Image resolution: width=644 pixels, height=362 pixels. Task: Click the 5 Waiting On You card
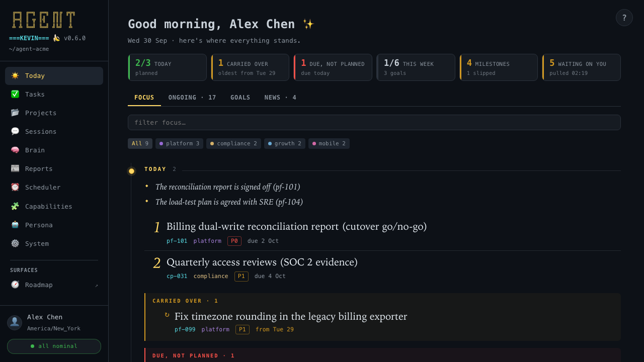[581, 67]
